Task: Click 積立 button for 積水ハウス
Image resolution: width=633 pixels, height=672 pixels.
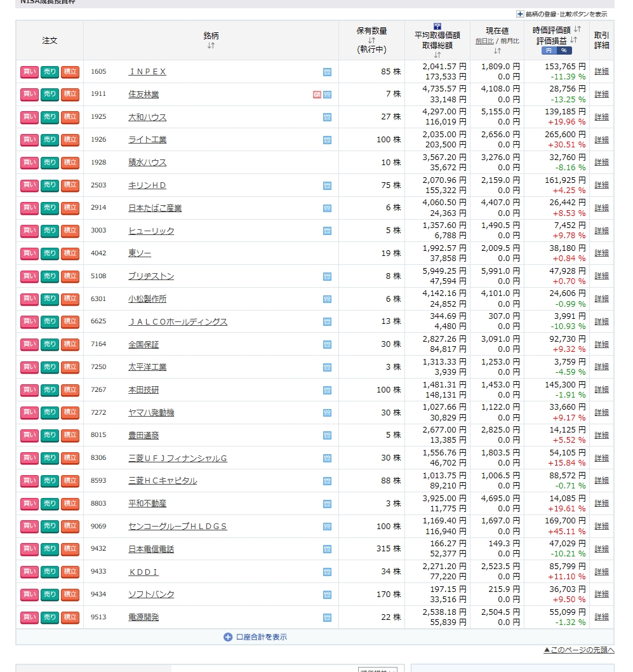Action: [70, 163]
